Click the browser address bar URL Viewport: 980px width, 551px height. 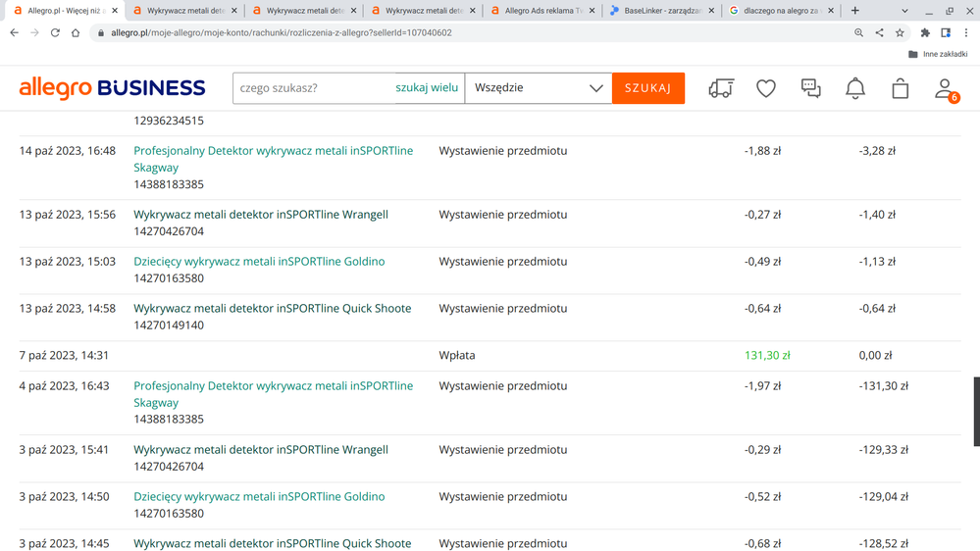(282, 32)
